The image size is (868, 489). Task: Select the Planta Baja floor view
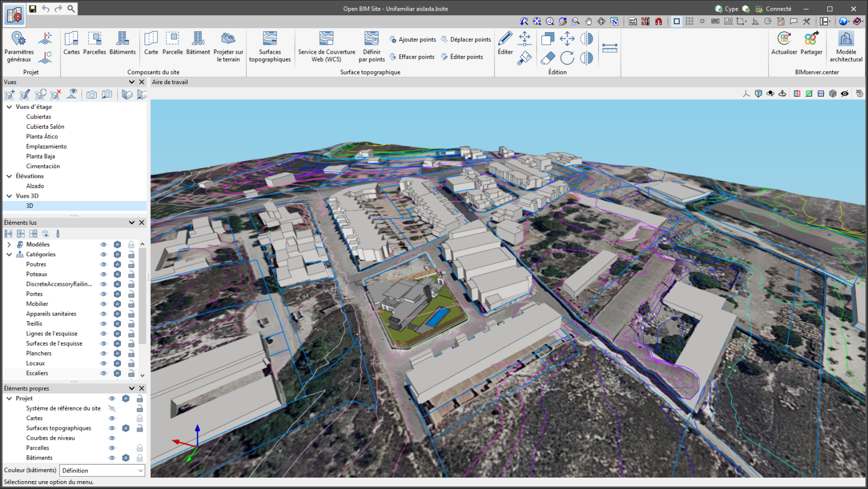click(x=41, y=156)
